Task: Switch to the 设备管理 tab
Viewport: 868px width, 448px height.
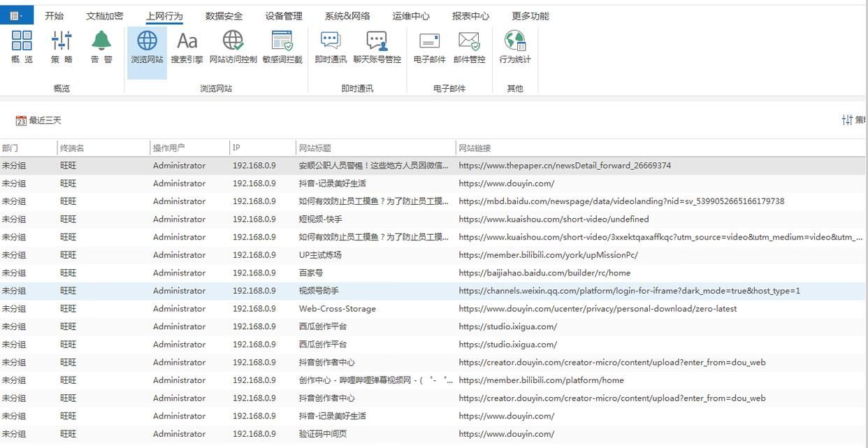Action: point(284,15)
